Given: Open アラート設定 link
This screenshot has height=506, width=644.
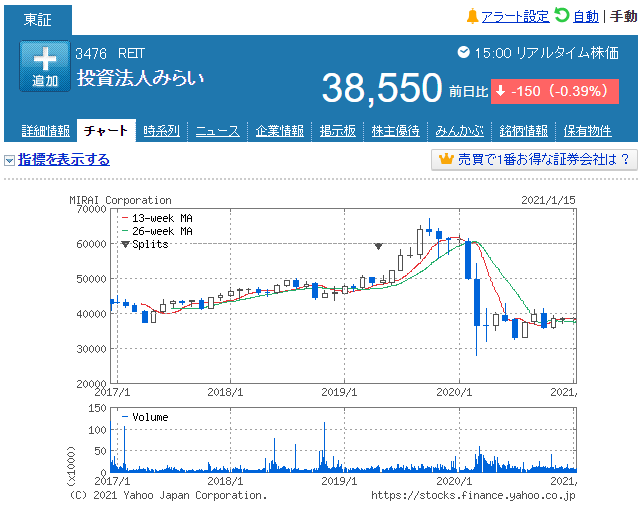Looking at the screenshot, I should [515, 16].
